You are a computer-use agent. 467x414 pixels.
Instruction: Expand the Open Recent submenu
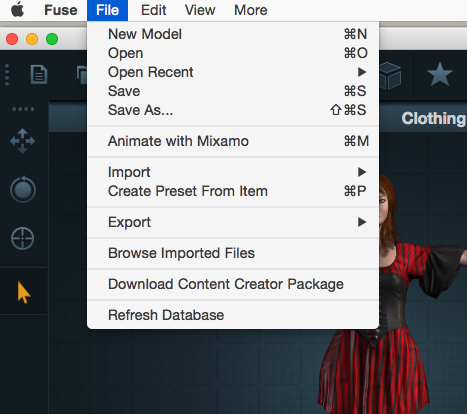click(x=233, y=72)
